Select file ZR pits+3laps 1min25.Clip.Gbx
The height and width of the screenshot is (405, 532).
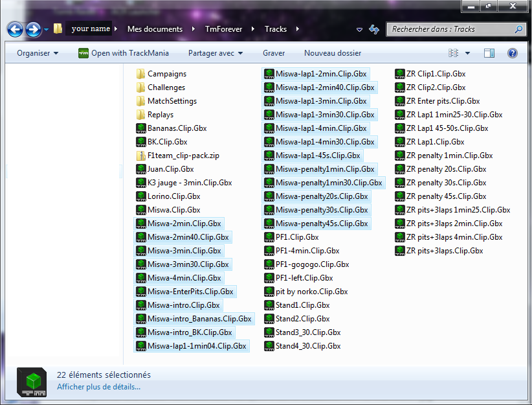point(453,210)
